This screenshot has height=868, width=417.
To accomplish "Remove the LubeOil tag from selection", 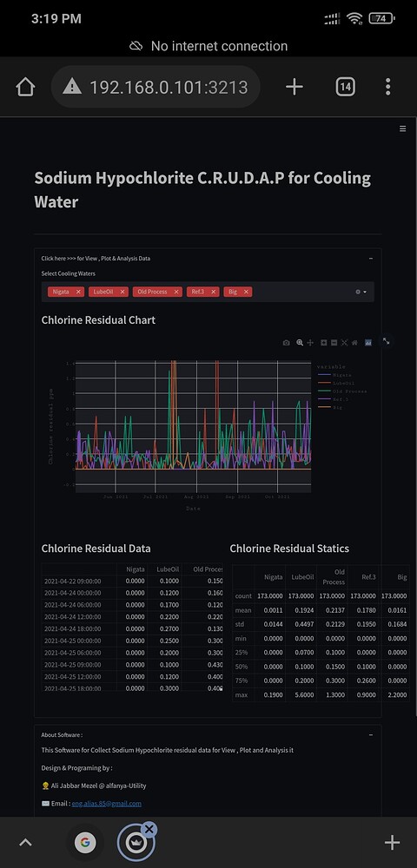I will [x=122, y=292].
